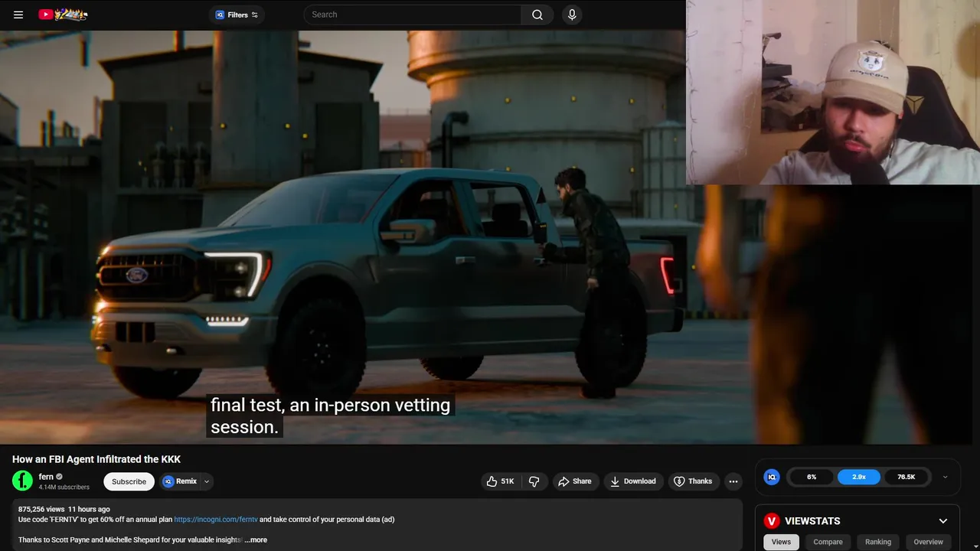Expand description with ...more

coord(256,540)
